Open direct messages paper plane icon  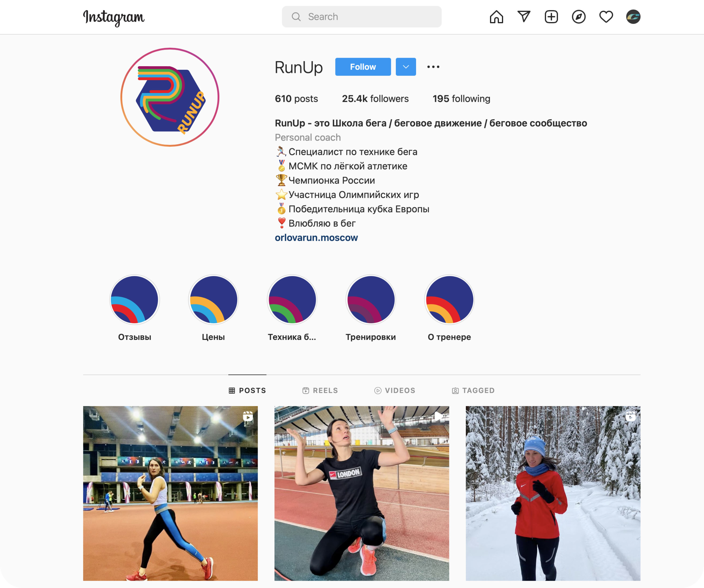pos(524,16)
